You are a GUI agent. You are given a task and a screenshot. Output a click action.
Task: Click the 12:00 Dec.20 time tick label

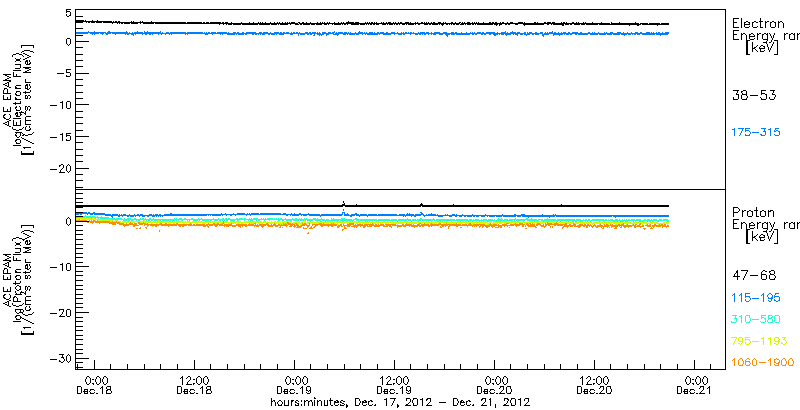pyautogui.click(x=595, y=385)
